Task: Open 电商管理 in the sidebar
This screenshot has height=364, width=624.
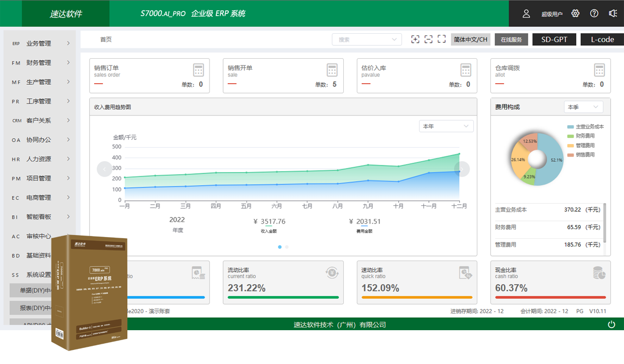Action: click(40, 198)
